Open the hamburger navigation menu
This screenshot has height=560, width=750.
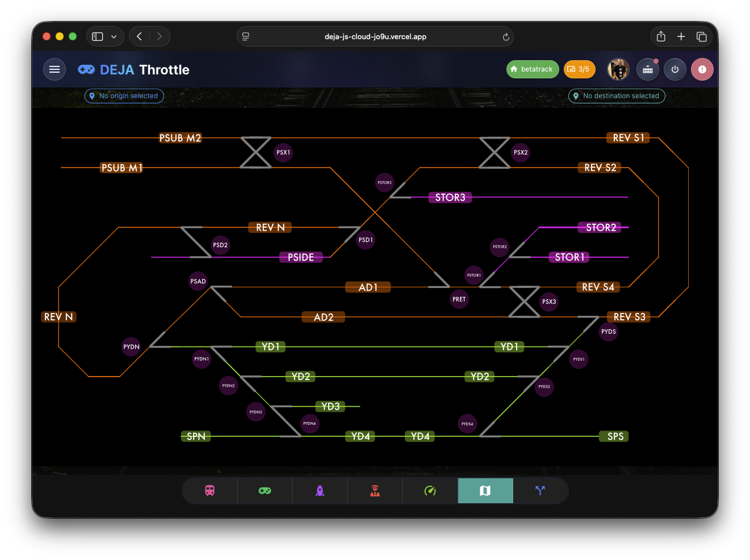tap(55, 69)
